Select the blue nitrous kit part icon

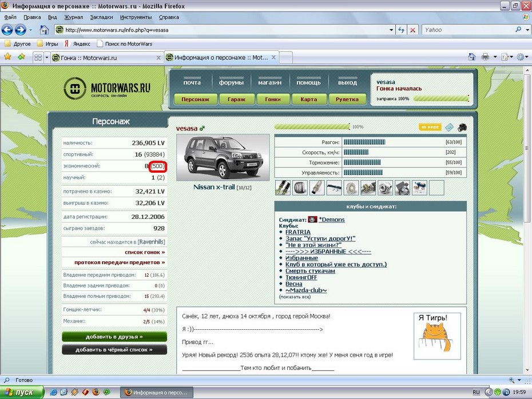pyautogui.click(x=419, y=188)
